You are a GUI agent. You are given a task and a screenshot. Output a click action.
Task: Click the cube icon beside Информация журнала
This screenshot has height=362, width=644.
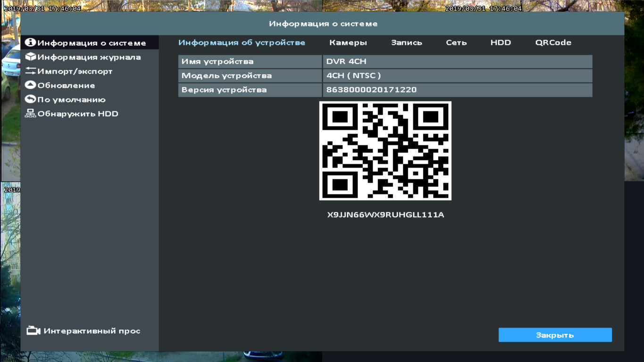tap(31, 57)
